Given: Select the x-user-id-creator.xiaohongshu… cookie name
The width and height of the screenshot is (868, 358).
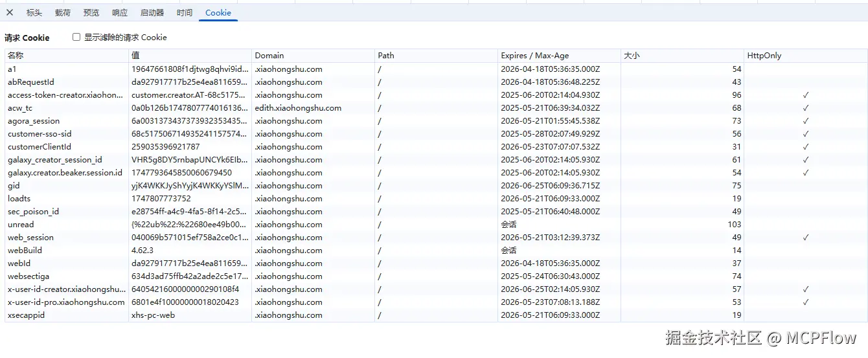Looking at the screenshot, I should point(67,289).
